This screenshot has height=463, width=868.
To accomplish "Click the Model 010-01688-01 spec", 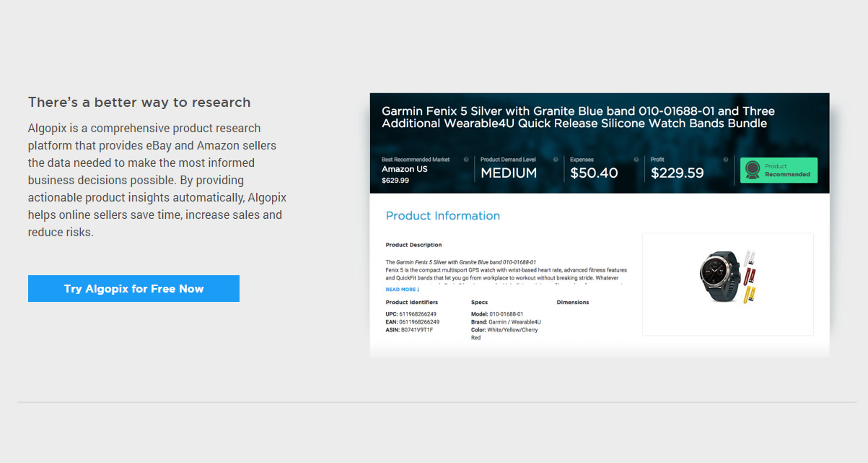I will [497, 314].
